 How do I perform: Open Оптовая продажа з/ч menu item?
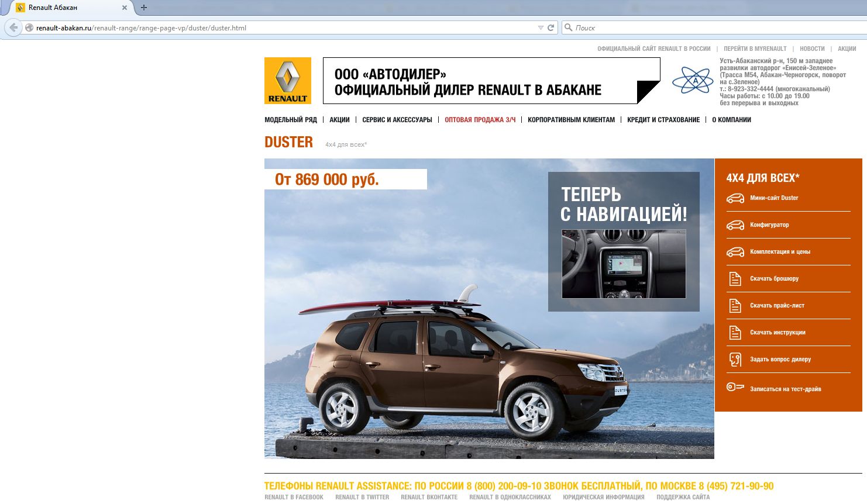[480, 120]
